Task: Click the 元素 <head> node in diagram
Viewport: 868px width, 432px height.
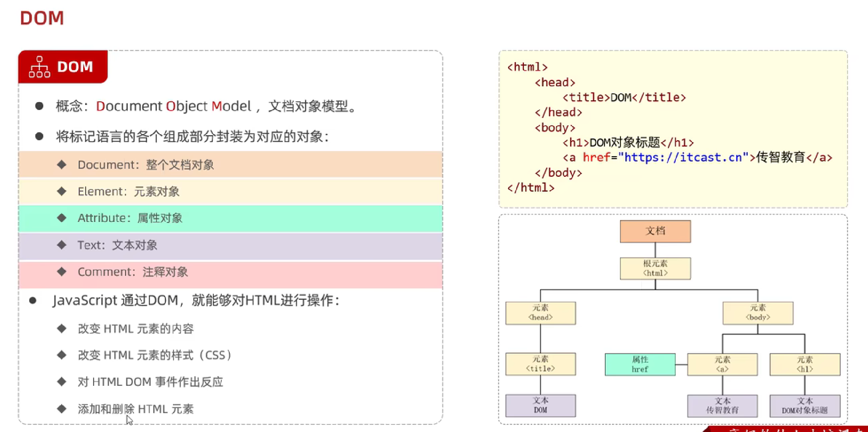Action: 541,313
